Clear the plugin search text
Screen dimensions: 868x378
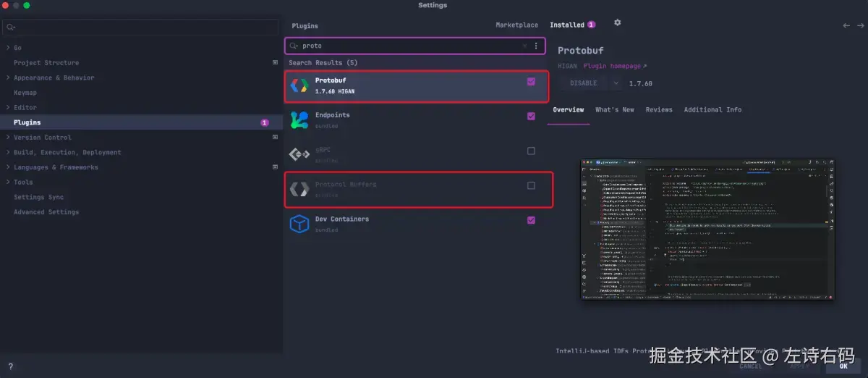point(525,46)
